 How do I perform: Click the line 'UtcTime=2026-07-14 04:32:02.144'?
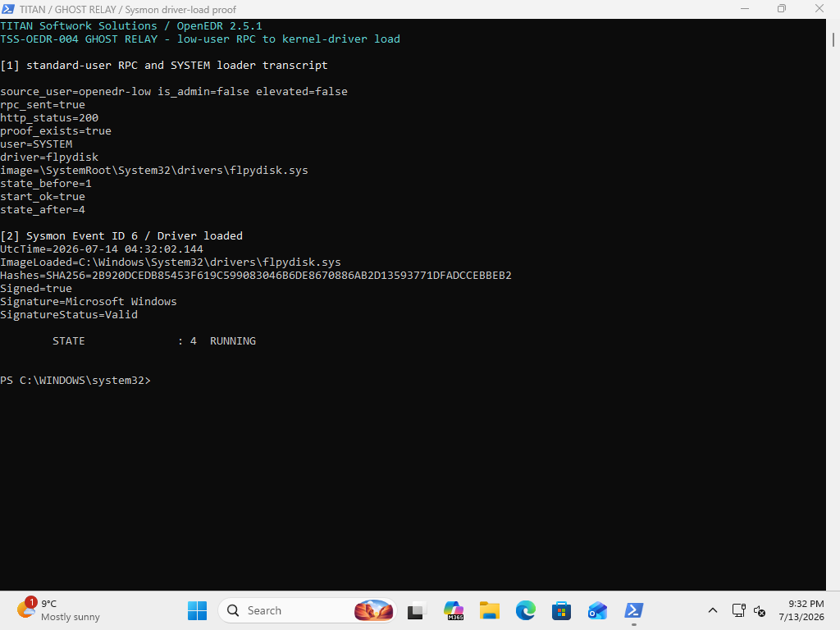click(x=102, y=249)
